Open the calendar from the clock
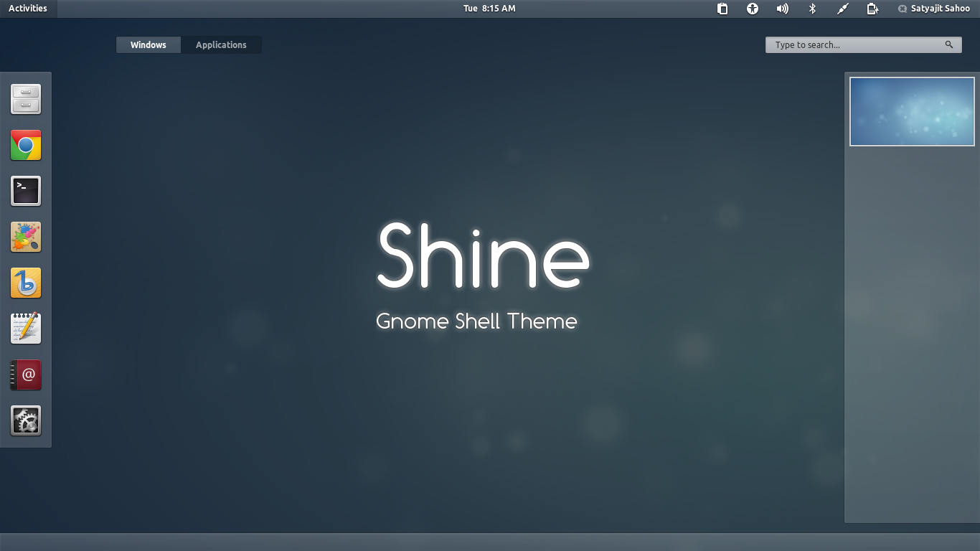This screenshot has width=980, height=551. click(x=489, y=9)
